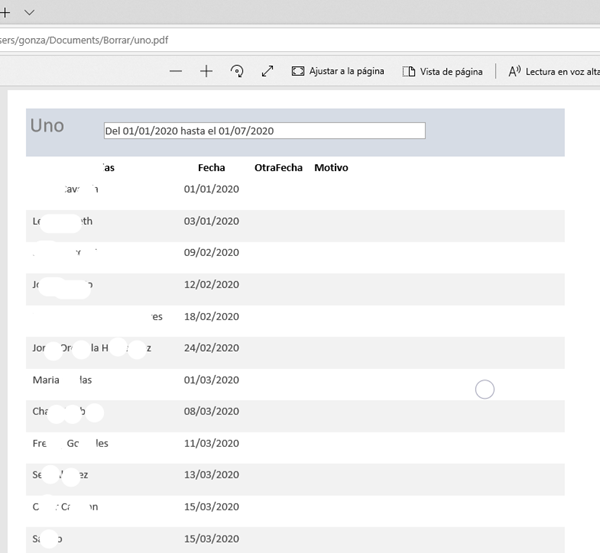Click the diagonal-arrow fit-to-width icon
This screenshot has width=600, height=553.
(x=267, y=72)
